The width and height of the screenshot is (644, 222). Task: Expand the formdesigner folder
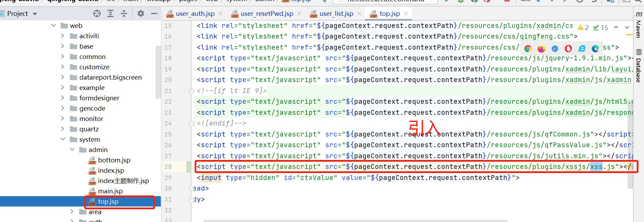tap(62, 98)
